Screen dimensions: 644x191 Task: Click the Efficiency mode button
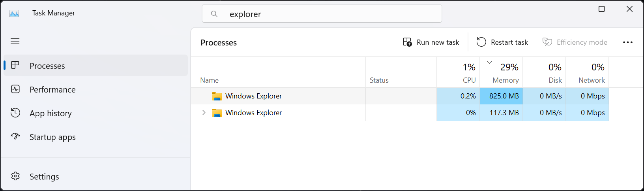575,42
